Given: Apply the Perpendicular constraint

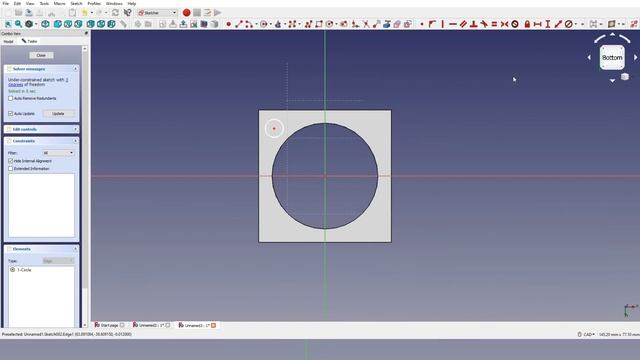Looking at the screenshot, I should tap(473, 24).
